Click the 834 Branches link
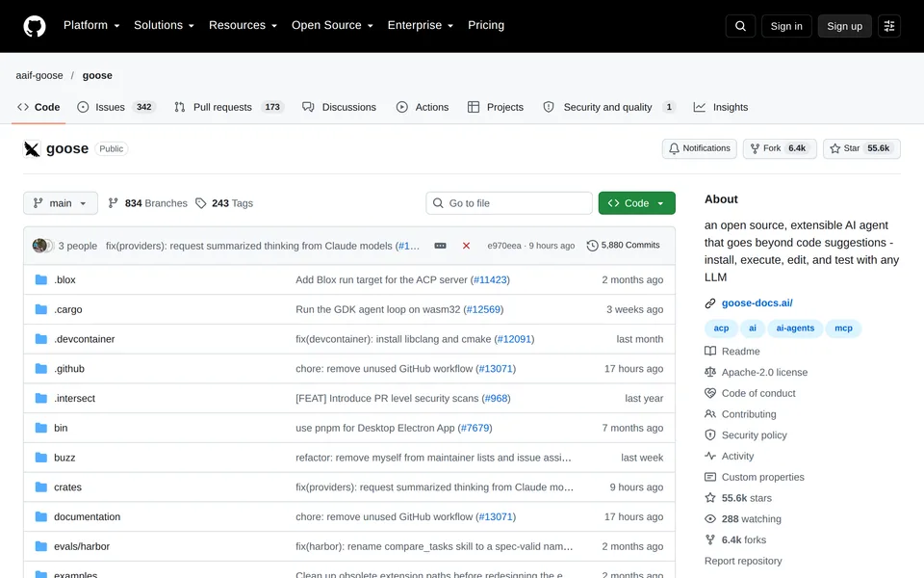Viewport: 924px width, 578px height. pyautogui.click(x=147, y=203)
